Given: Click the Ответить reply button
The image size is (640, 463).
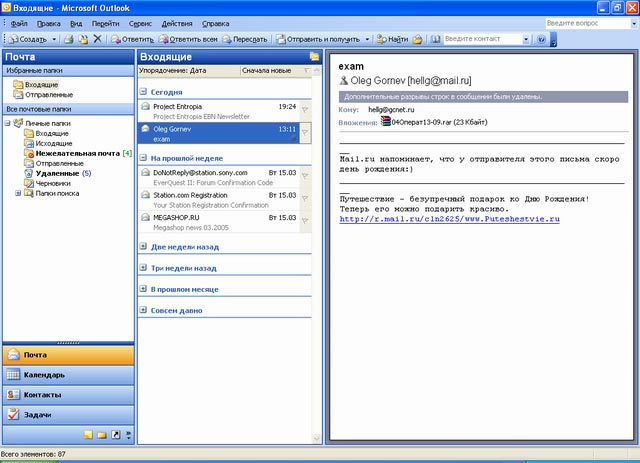Looking at the screenshot, I should click(133, 39).
